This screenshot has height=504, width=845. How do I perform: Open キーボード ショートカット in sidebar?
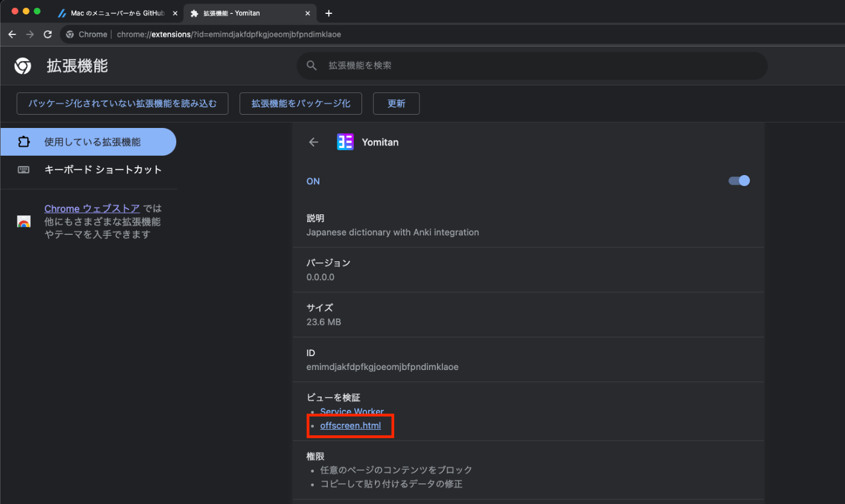[x=88, y=170]
